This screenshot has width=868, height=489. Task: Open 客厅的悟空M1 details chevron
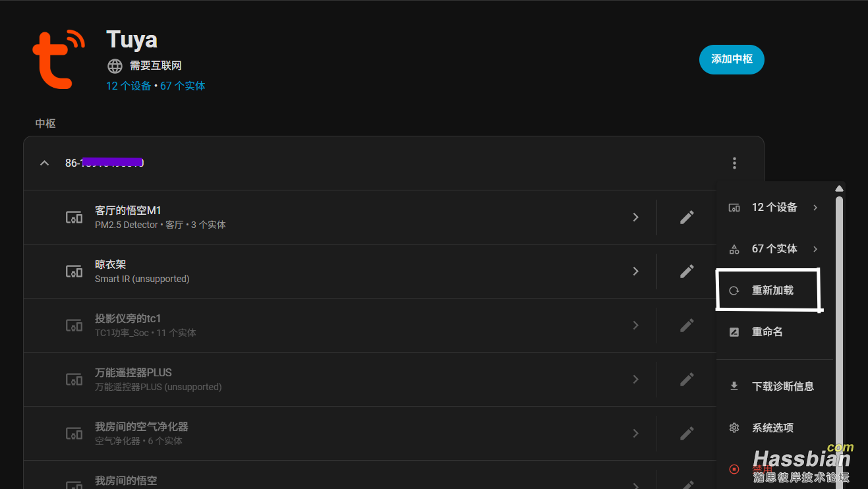635,217
